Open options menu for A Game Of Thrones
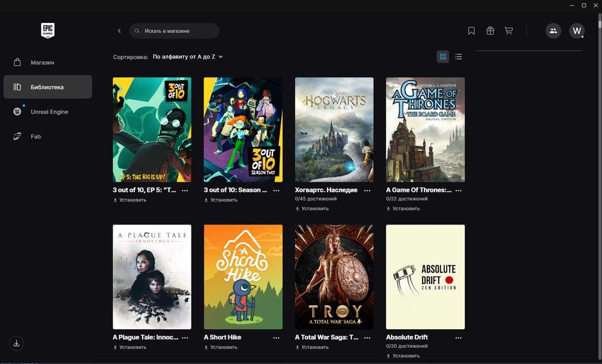Screen dimensions: 602x364 pos(458,190)
